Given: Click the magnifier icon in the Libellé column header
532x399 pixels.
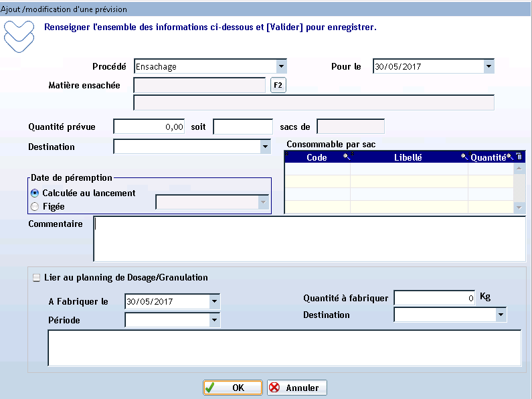Looking at the screenshot, I should [464, 157].
